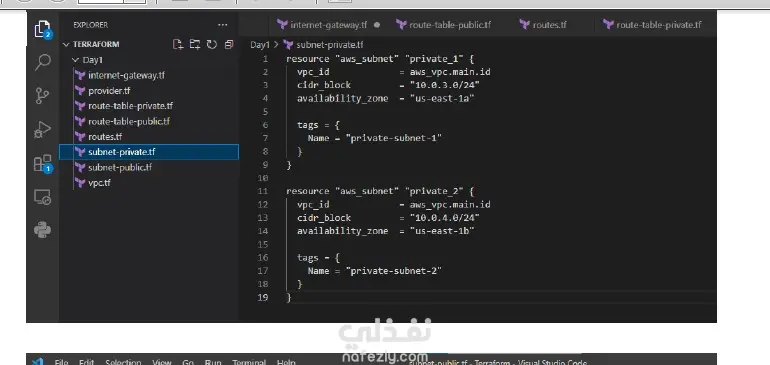Open the Explorer view in activity bar
The width and height of the screenshot is (770, 365).
click(x=43, y=29)
